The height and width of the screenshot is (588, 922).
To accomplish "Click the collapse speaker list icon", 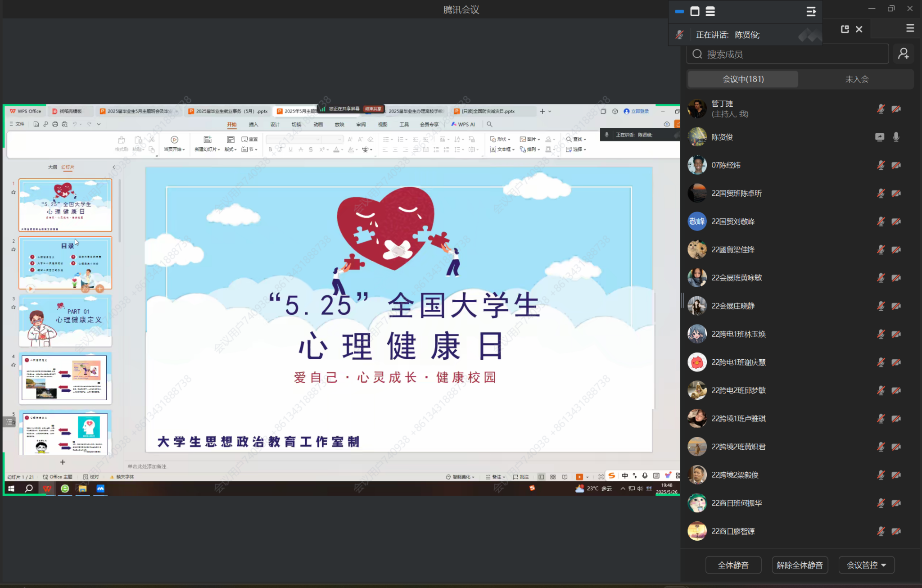I will click(x=811, y=12).
